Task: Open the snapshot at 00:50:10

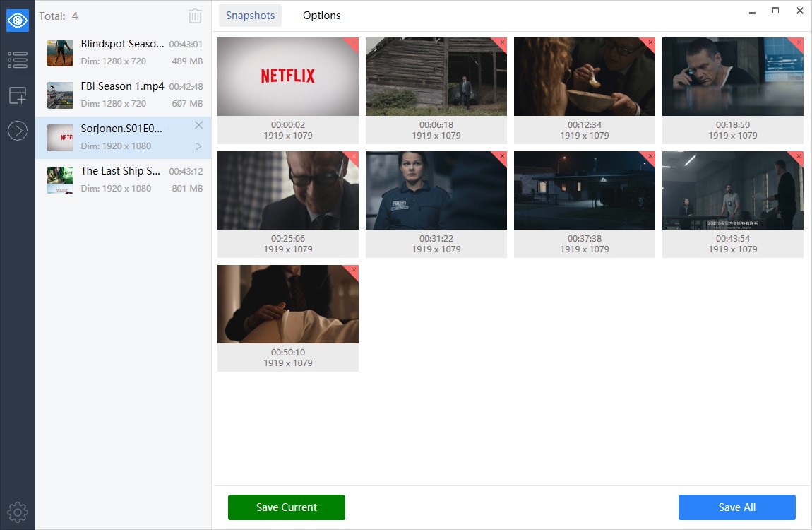Action: pos(288,304)
